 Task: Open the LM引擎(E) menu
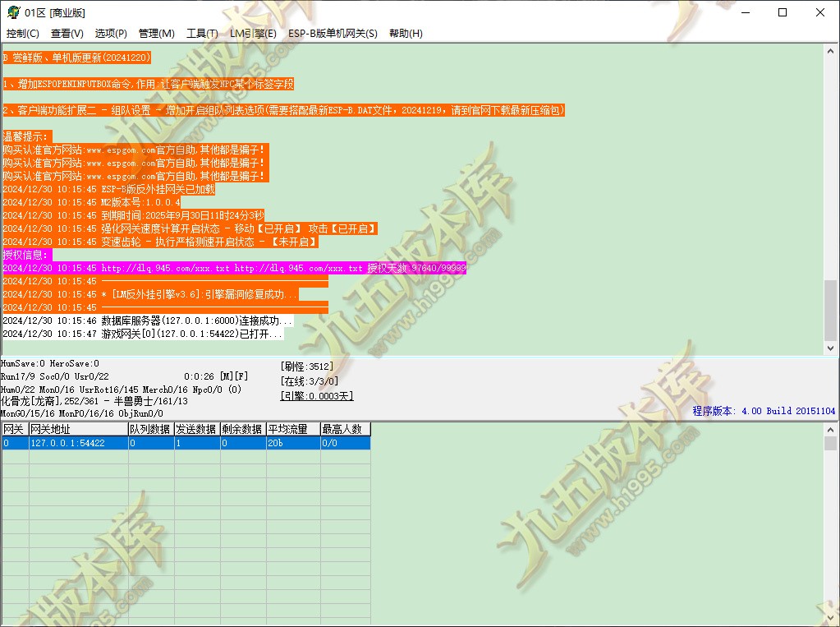tap(253, 33)
